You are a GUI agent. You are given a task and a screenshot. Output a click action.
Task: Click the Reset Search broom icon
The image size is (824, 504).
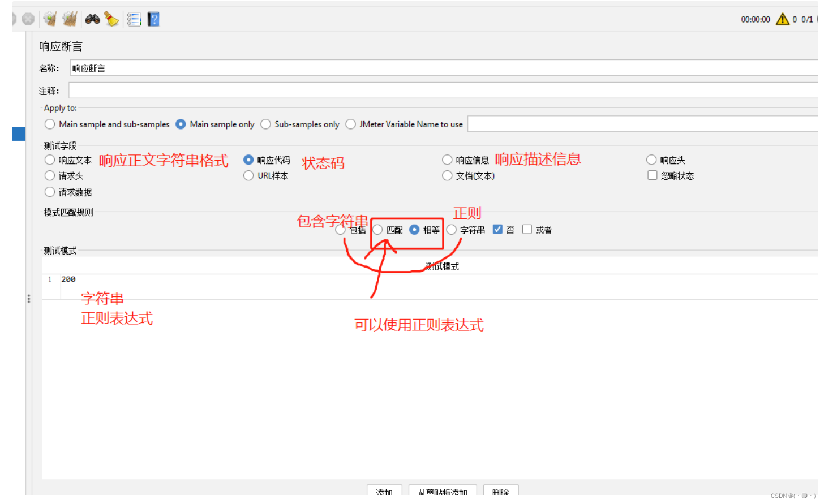pyautogui.click(x=111, y=19)
